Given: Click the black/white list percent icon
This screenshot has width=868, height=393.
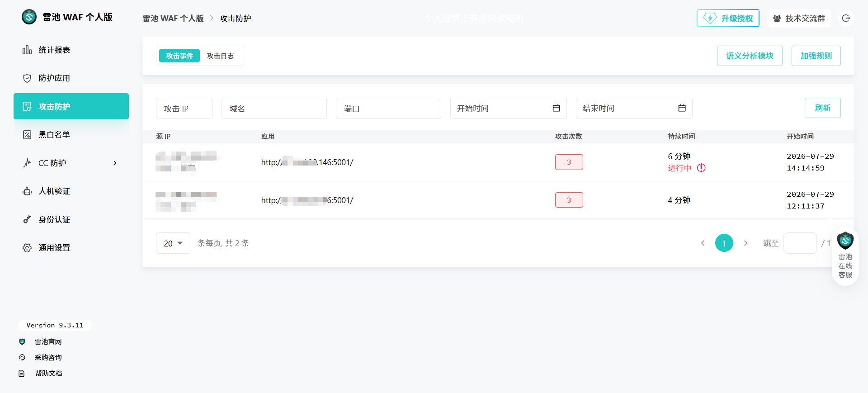Looking at the screenshot, I should point(27,135).
